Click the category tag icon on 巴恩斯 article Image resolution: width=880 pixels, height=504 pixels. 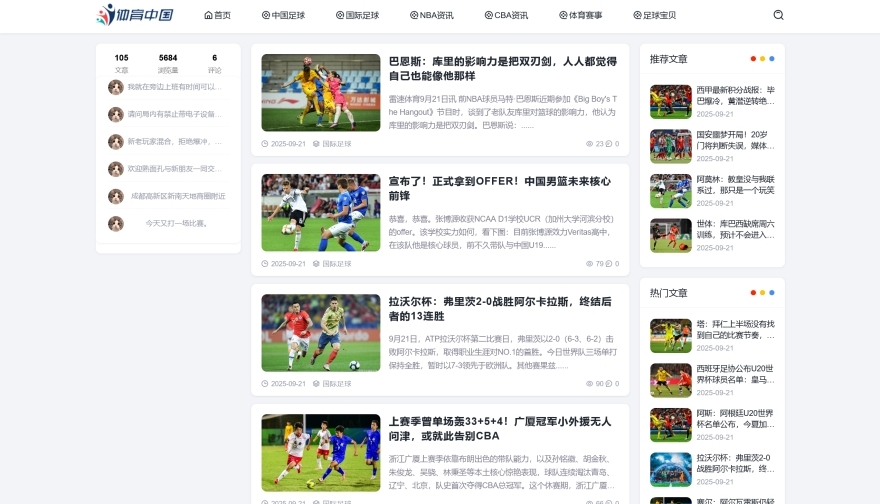316,144
